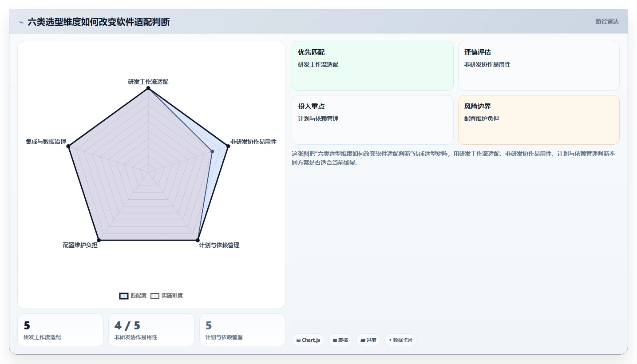Select the 表格 tag chip
637x364 pixels.
(x=340, y=340)
